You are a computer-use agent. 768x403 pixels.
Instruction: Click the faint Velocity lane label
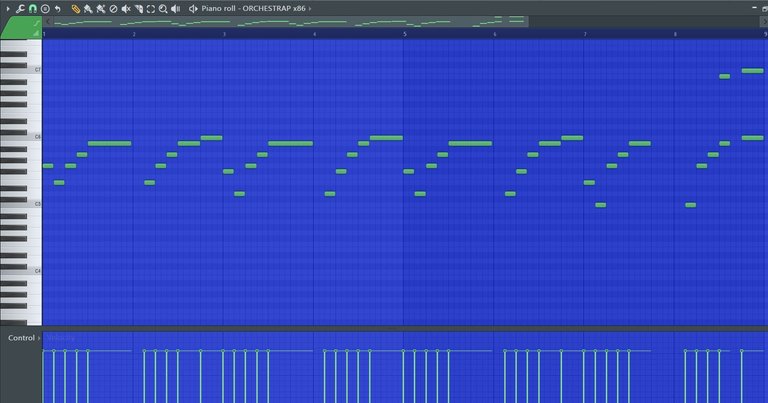tap(61, 338)
